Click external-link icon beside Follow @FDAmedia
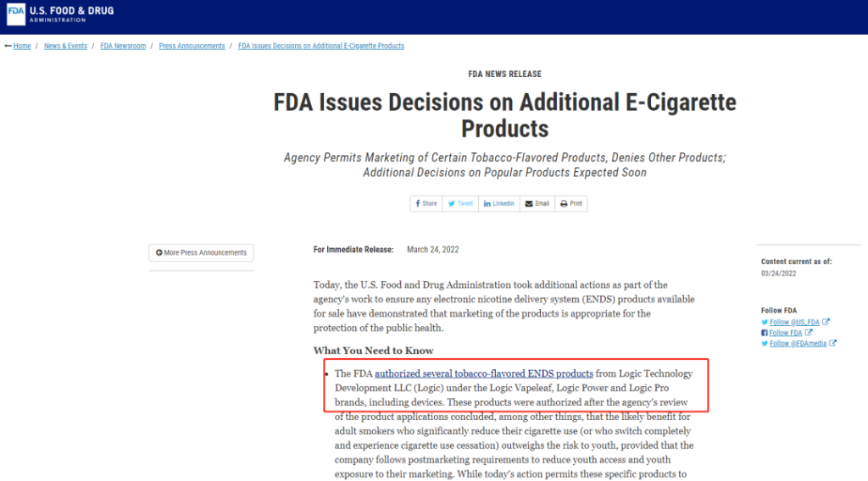The width and height of the screenshot is (868, 481). coord(833,343)
